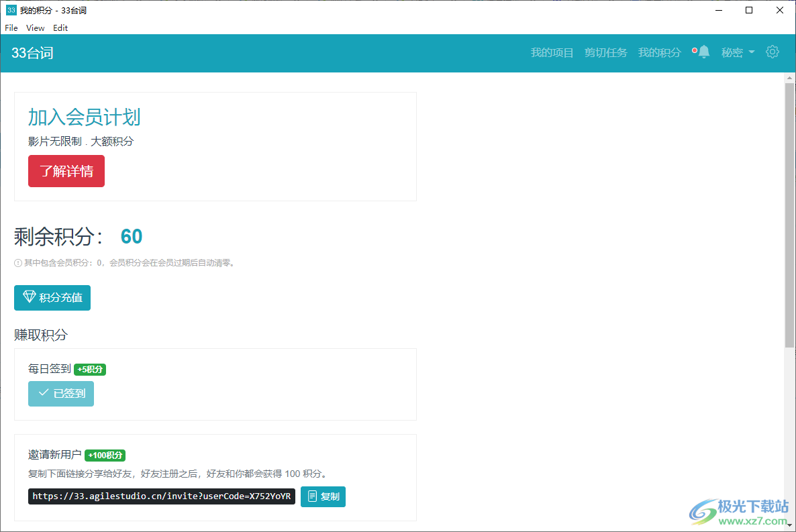Click the 已签到 check-in button
The image size is (796, 532).
tap(61, 393)
